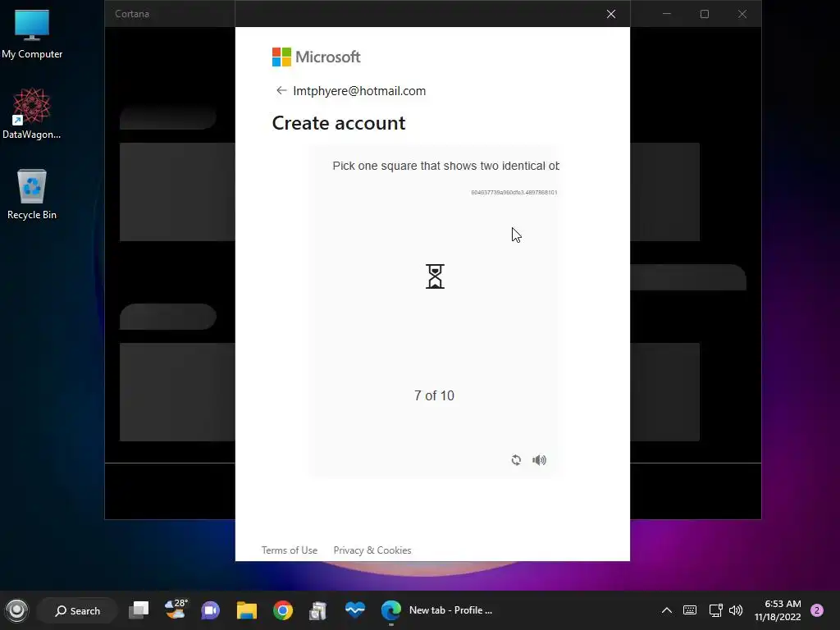
Task: Open the Privacy & Cookies link
Action: [372, 550]
